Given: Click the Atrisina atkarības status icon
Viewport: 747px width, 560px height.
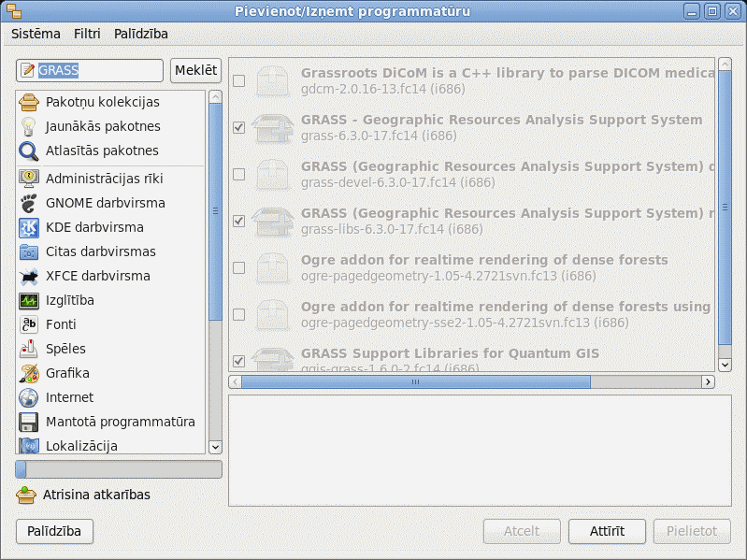Looking at the screenshot, I should point(26,495).
